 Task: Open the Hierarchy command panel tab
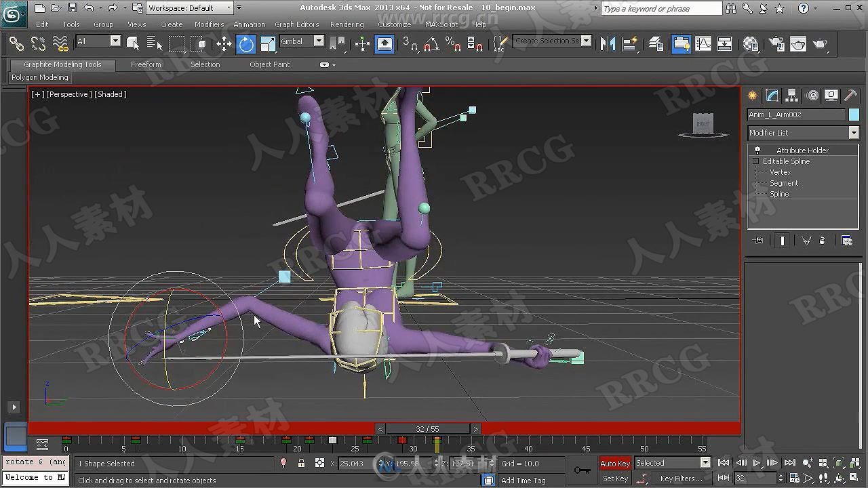(x=791, y=96)
